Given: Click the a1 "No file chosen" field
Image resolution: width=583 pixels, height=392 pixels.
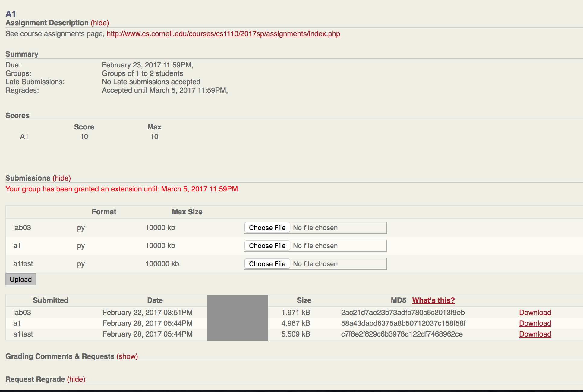Looking at the screenshot, I should point(315,246).
